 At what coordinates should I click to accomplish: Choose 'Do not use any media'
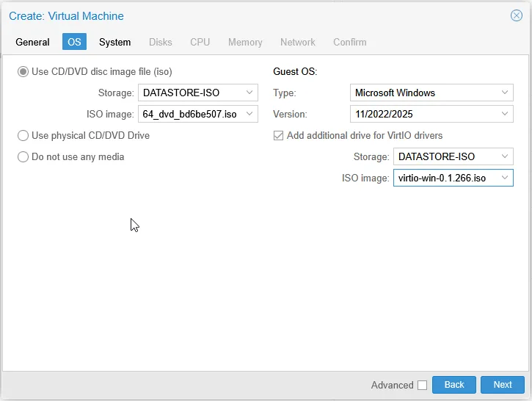(23, 157)
